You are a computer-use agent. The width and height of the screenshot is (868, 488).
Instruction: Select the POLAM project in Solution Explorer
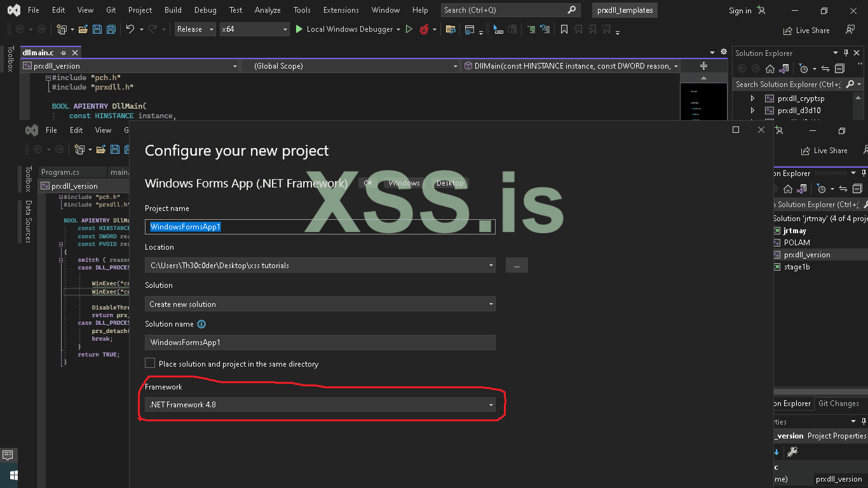[797, 243]
